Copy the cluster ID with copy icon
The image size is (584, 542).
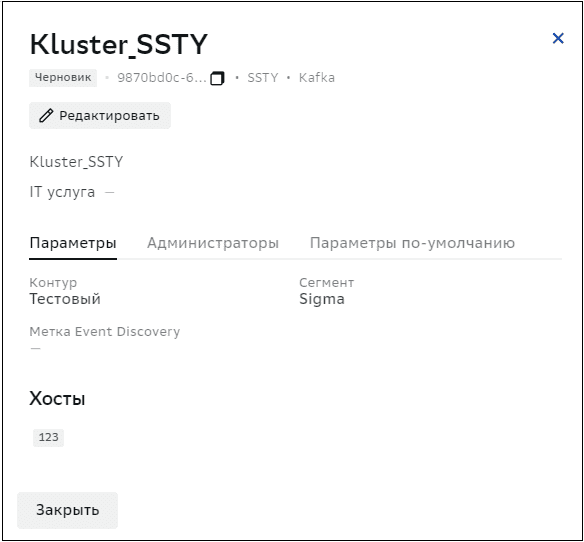click(217, 78)
